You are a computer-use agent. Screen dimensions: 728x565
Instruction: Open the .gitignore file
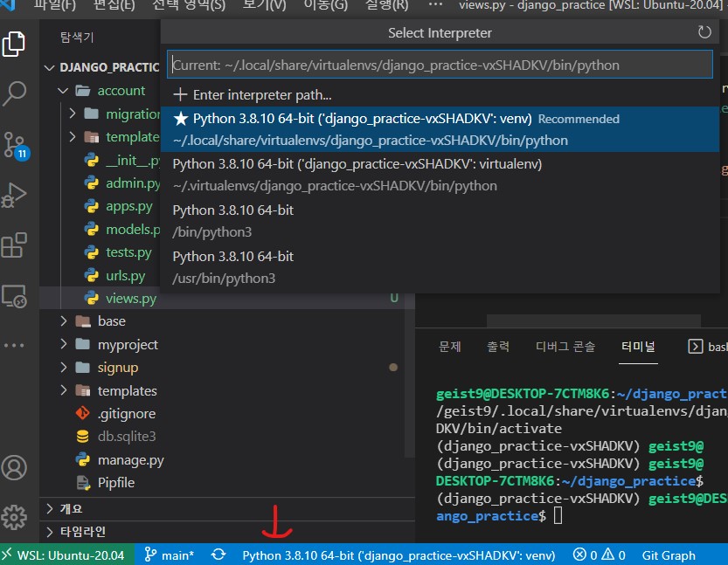[x=126, y=414]
